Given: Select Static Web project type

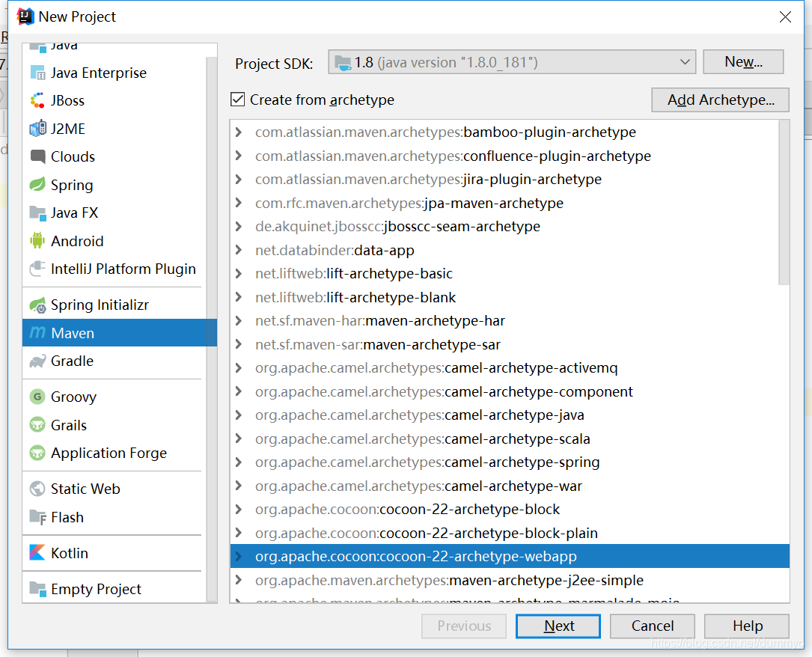Looking at the screenshot, I should click(x=114, y=489).
